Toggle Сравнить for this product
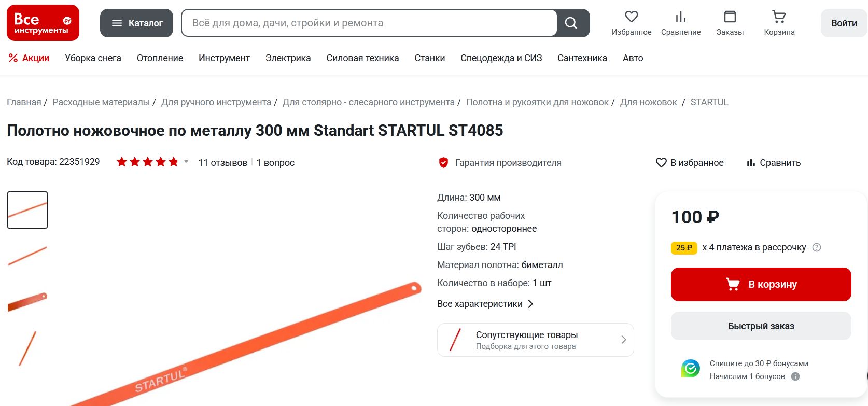 coord(774,163)
